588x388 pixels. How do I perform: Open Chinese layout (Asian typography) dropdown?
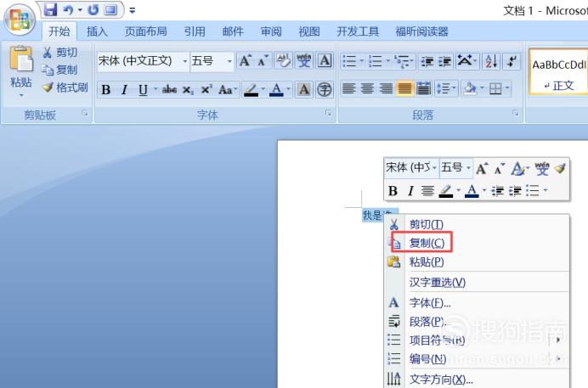[466, 61]
